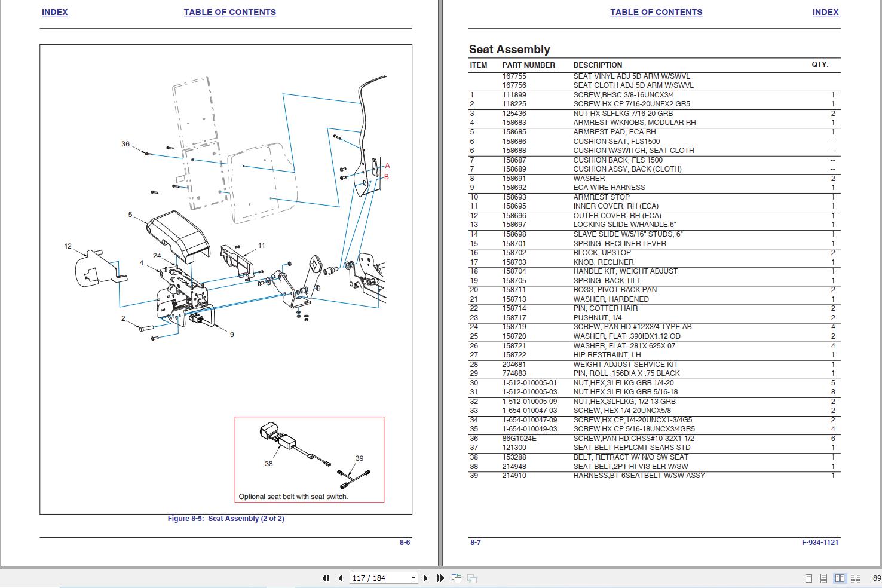Click red callout letter A in diagram
Viewport: 882px width, 588px height.
point(387,166)
